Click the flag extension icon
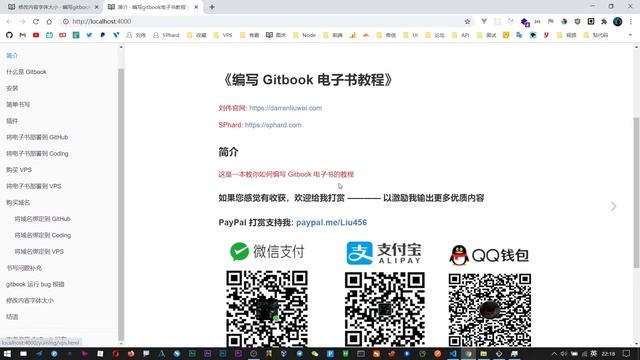 tap(551, 22)
